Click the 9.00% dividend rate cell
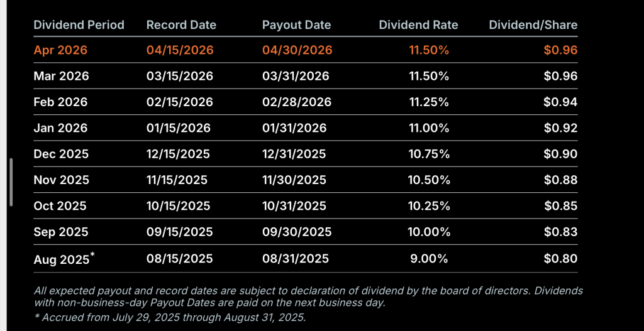Screen dimensions: 644x331 429,258
